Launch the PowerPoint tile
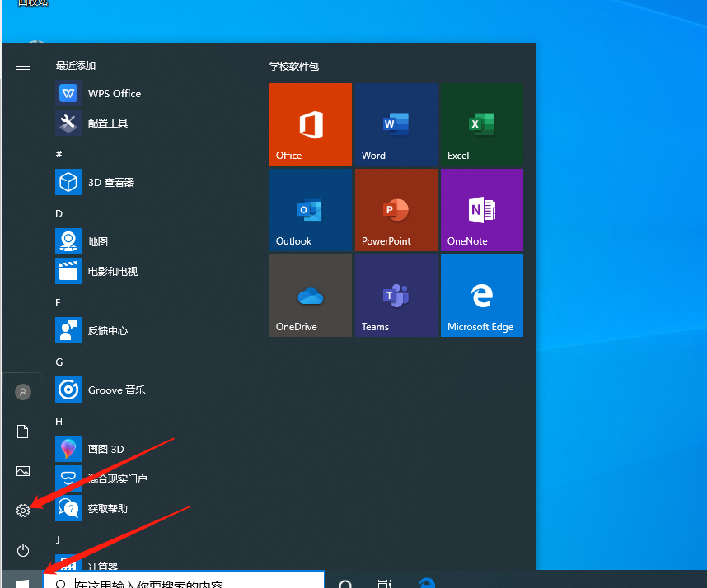This screenshot has width=707, height=588. pos(396,210)
